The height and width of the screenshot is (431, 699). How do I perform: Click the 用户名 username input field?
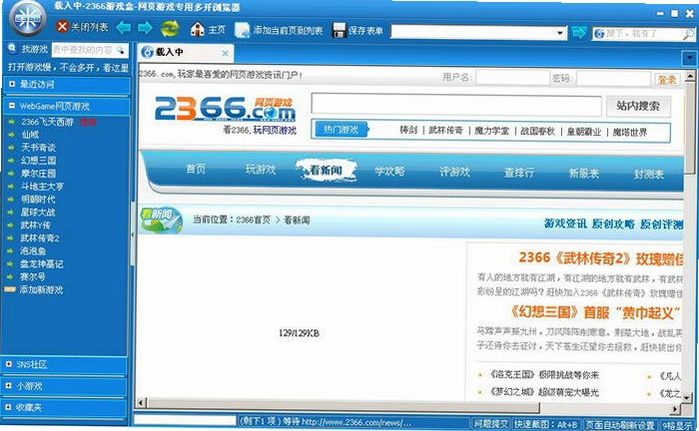[x=512, y=78]
